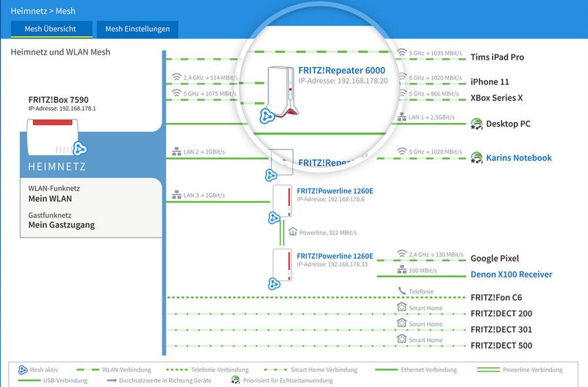
Task: Open the FRITZ!Powerline 1260E with IP 192.168.178.33
Action: (335, 255)
